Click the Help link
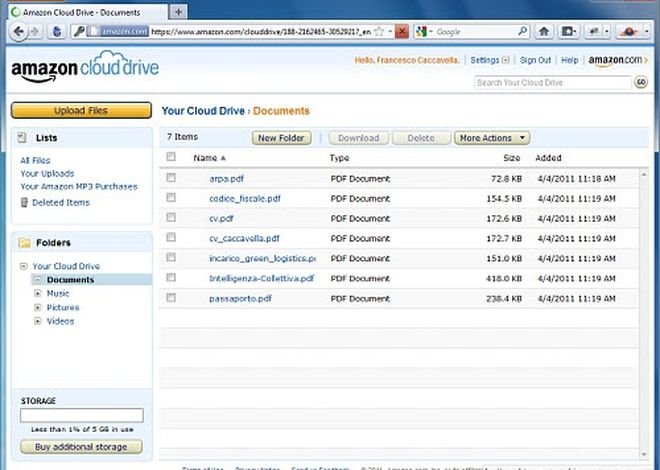 pyautogui.click(x=570, y=60)
